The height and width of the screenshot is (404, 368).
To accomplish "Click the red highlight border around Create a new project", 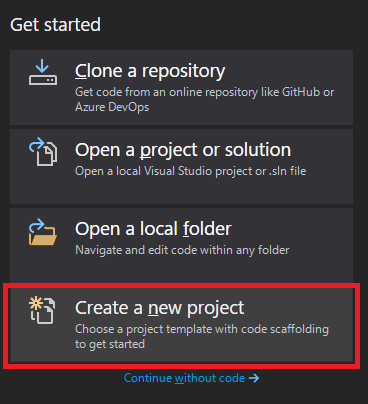I will [x=182, y=285].
